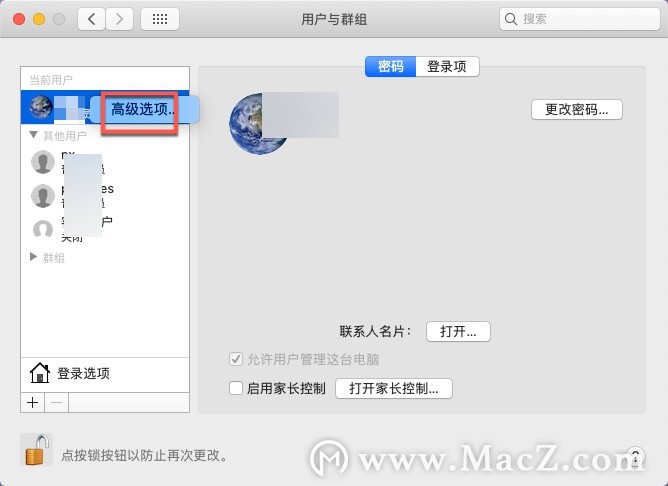The height and width of the screenshot is (486, 668).
Task: Click the 搜索 search field
Action: (579, 19)
